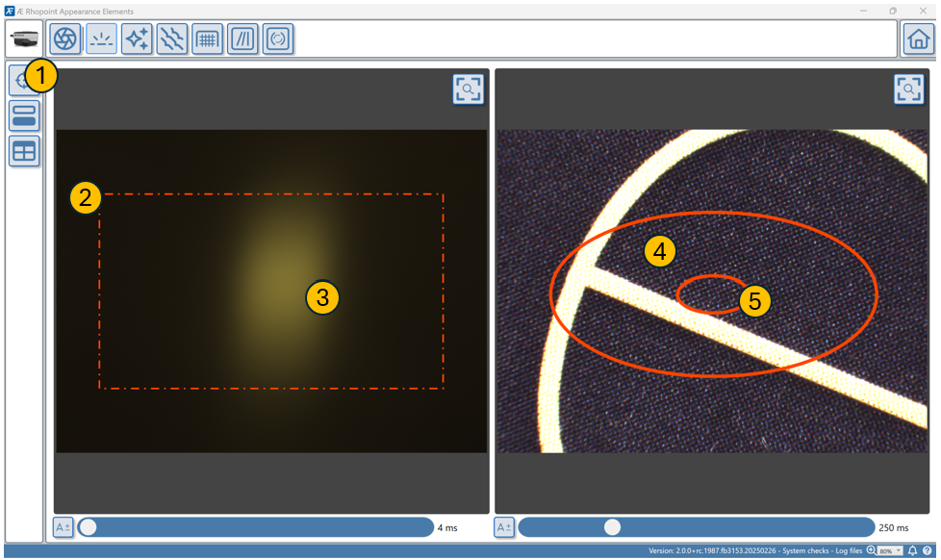Click the 4 ms exposure slider handle
Viewport: 941px width, 560px height.
(x=89, y=527)
